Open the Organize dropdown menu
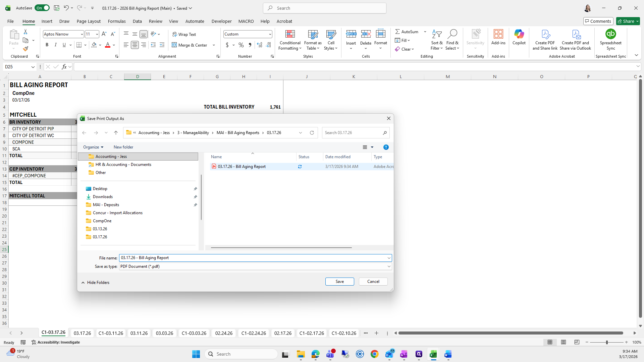Viewport: 644px width, 362px height. point(93,147)
